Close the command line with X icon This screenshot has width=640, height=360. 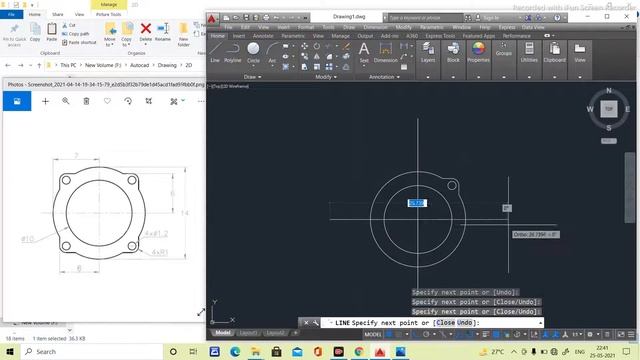click(306, 323)
